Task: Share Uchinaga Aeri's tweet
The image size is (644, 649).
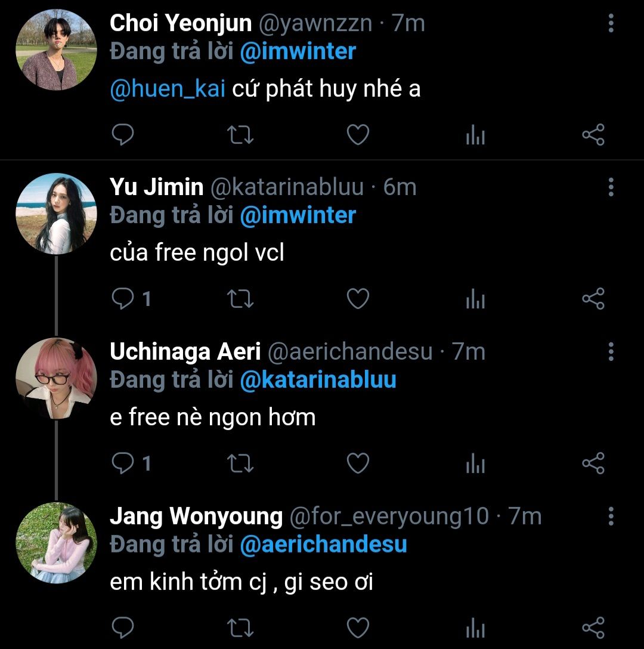Action: pos(593,463)
